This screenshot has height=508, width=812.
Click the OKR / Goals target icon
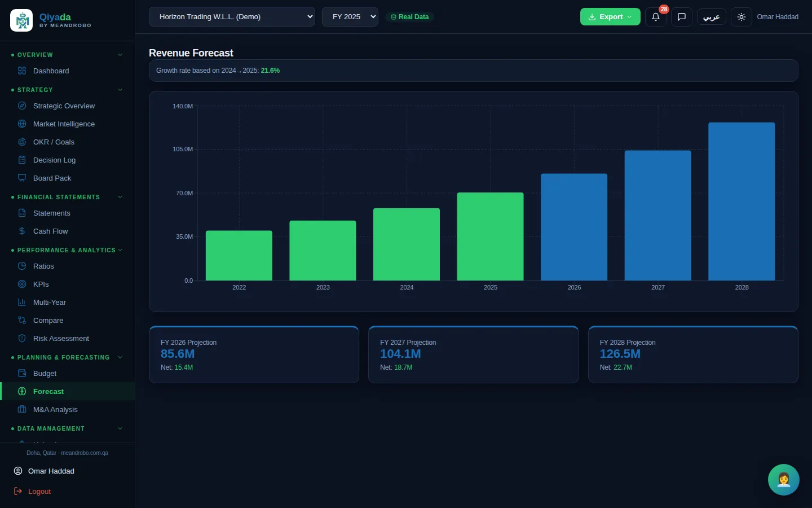point(22,142)
